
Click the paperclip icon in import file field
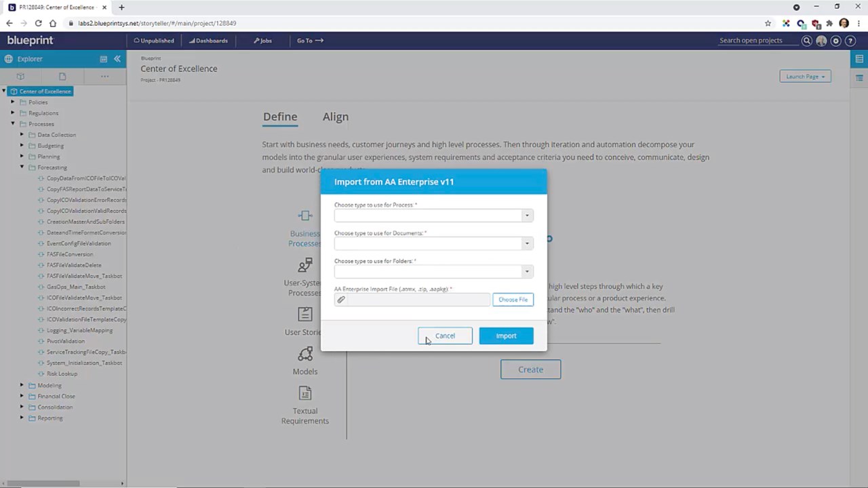tap(341, 300)
